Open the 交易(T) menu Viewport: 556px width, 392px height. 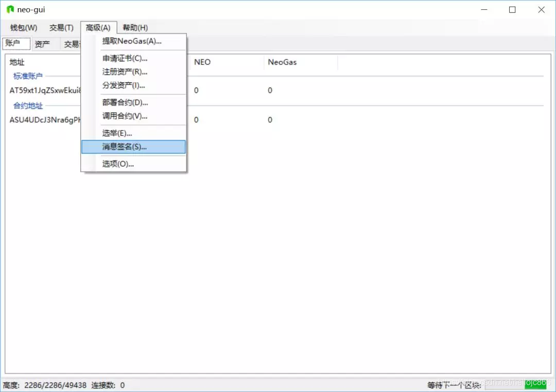click(61, 28)
